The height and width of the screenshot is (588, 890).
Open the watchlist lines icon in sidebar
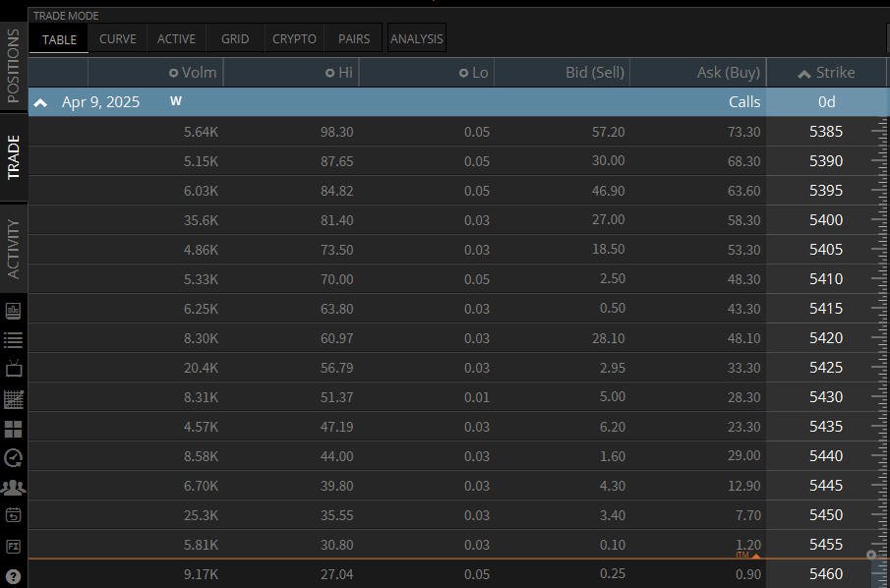click(x=13, y=340)
